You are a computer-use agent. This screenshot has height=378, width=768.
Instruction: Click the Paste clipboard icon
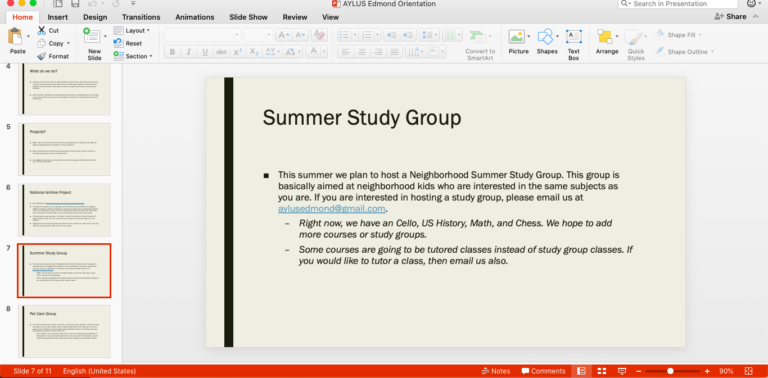coord(16,37)
